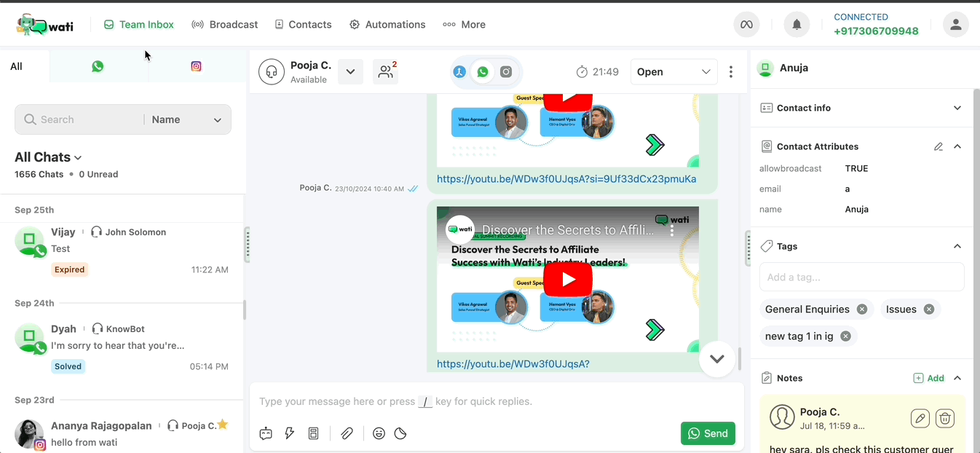Click the Send button
This screenshot has width=980, height=453.
tap(707, 433)
